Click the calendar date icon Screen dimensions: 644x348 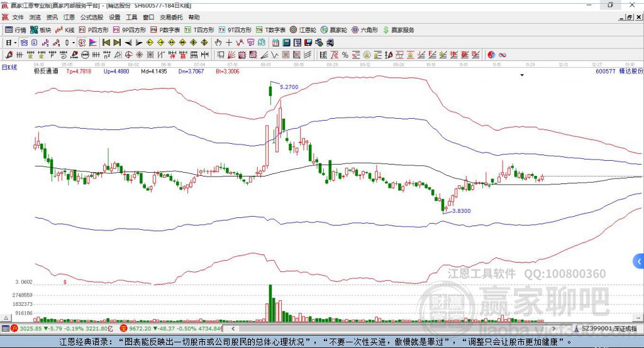[x=275, y=43]
